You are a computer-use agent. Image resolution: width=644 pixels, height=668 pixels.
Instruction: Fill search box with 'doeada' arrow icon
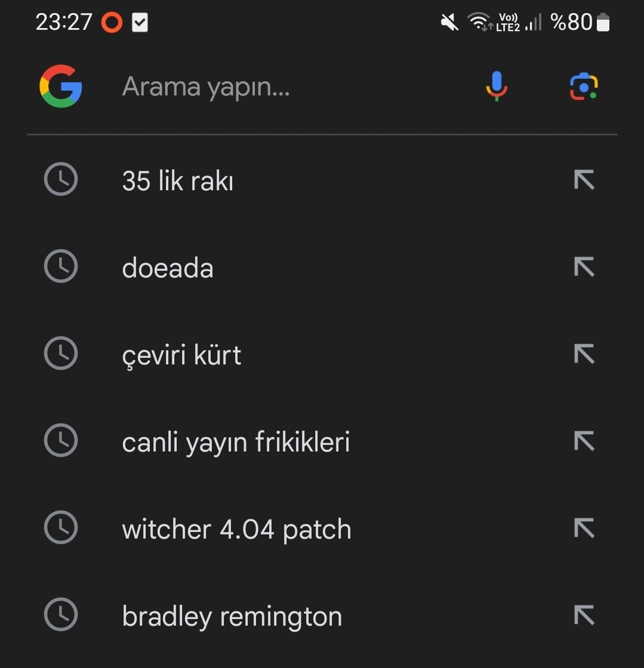[584, 267]
